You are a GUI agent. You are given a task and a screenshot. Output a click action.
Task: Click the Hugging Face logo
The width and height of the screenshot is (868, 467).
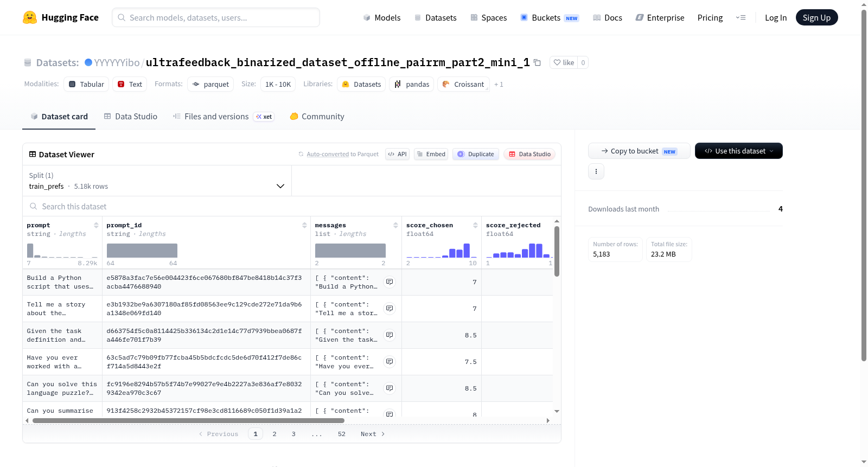60,17
